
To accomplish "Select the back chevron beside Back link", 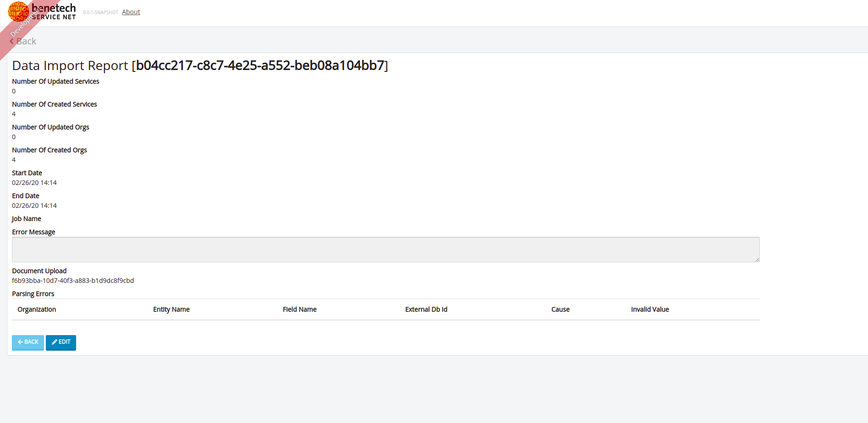I will [x=12, y=41].
